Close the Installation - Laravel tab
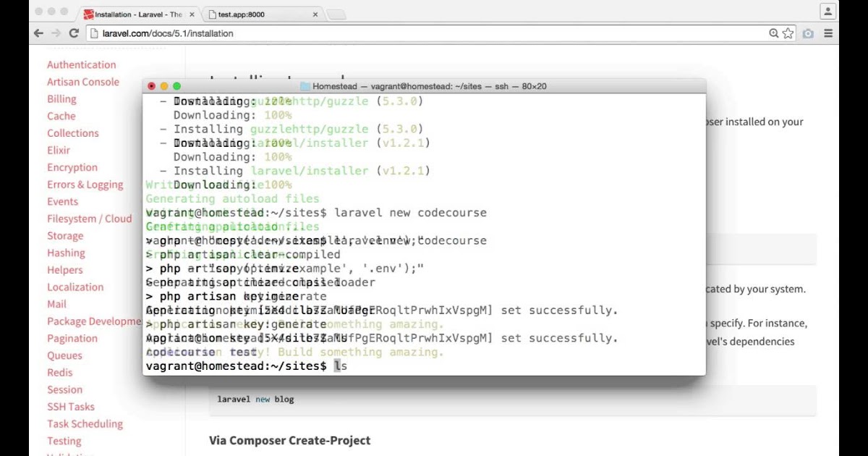868x456 pixels. click(190, 14)
